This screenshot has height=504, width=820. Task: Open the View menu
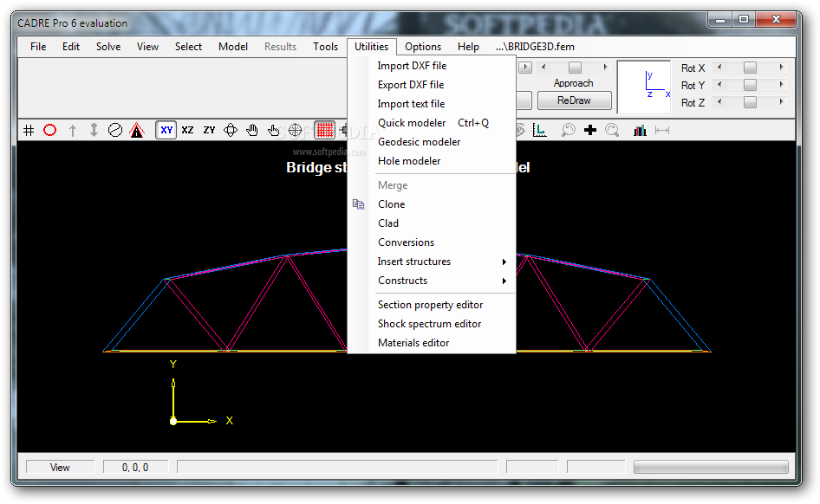tap(147, 47)
